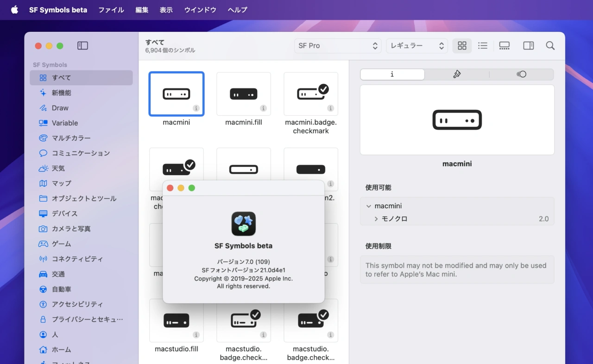Click info badge on macmini.badge.checkmark
Viewport: 593px width, 364px height.
click(x=330, y=108)
